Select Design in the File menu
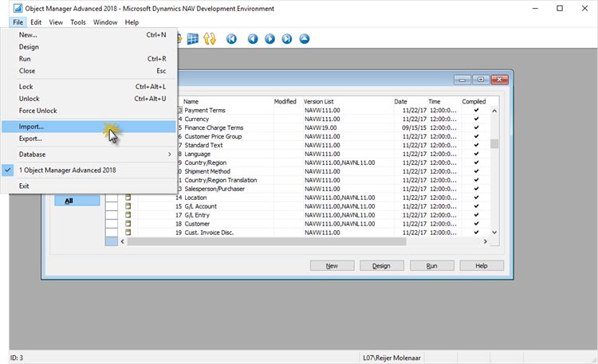The height and width of the screenshot is (364, 598). coord(89,47)
